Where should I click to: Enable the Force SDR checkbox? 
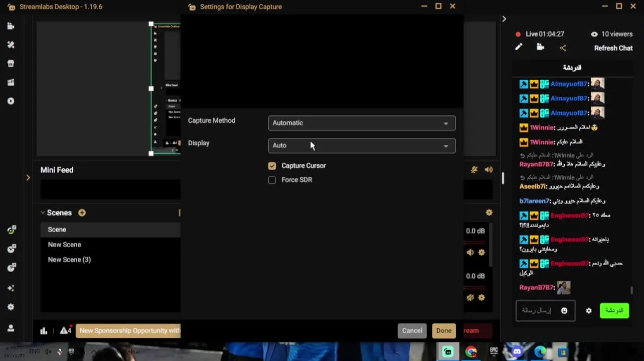coord(272,180)
